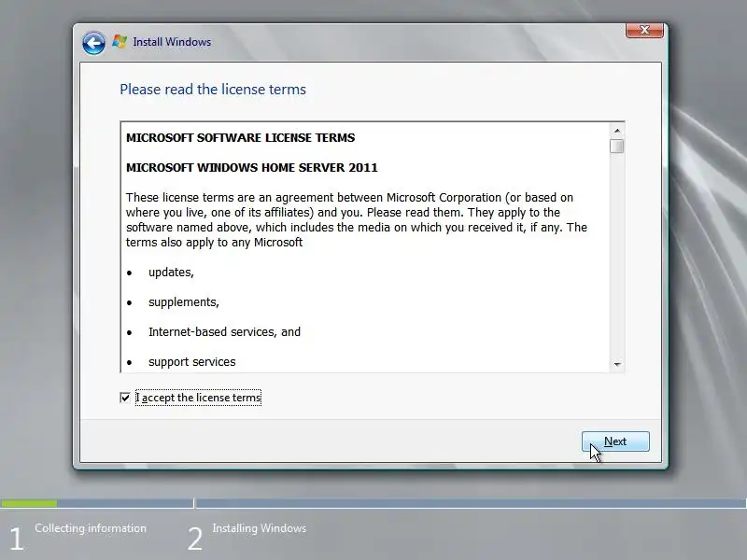Click the license text scroll down arrow
Viewport: 747px width, 560px height.
pyautogui.click(x=617, y=364)
